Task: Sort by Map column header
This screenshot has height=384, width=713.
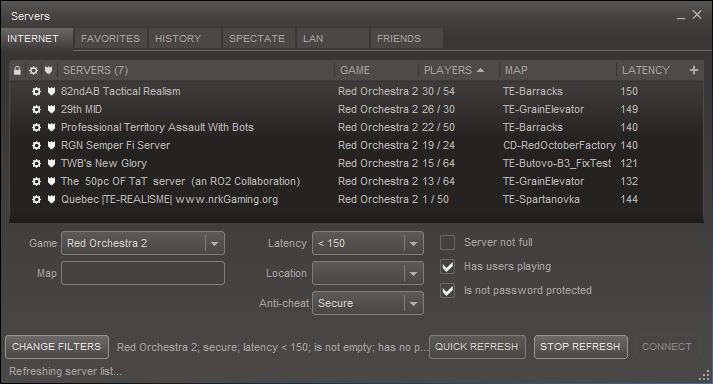Action: pos(558,70)
